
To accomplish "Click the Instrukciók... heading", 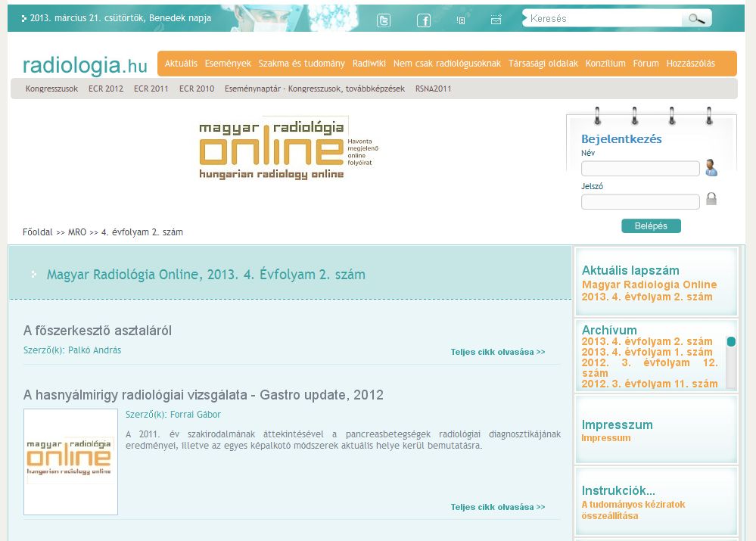I will 618,490.
